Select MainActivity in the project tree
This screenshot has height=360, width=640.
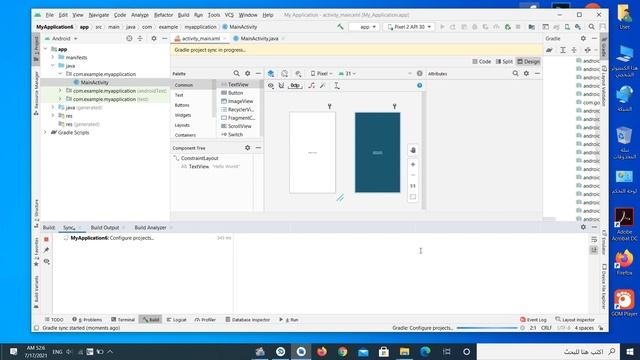click(94, 82)
